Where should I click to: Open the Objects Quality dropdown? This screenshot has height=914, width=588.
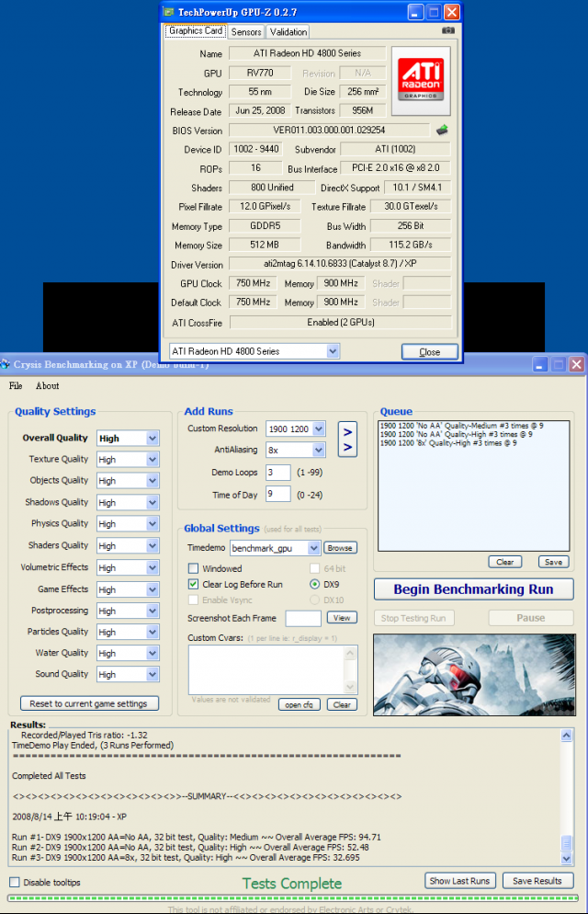tap(153, 481)
